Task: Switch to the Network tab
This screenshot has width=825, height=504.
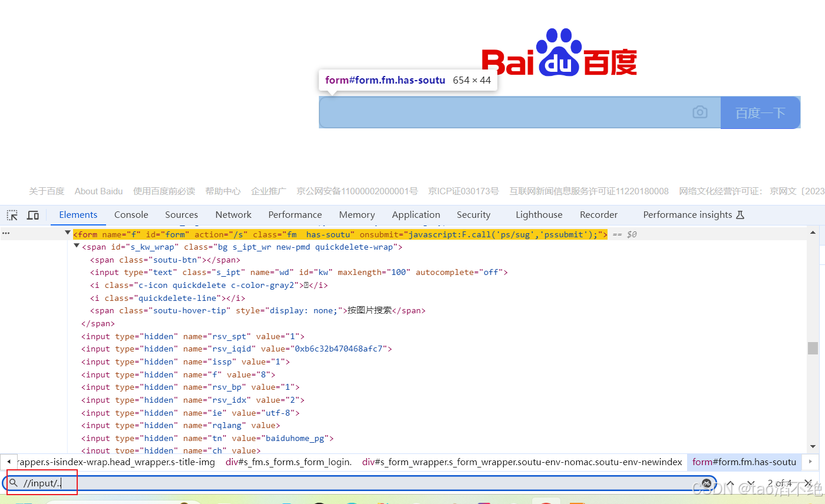Action: [x=233, y=215]
